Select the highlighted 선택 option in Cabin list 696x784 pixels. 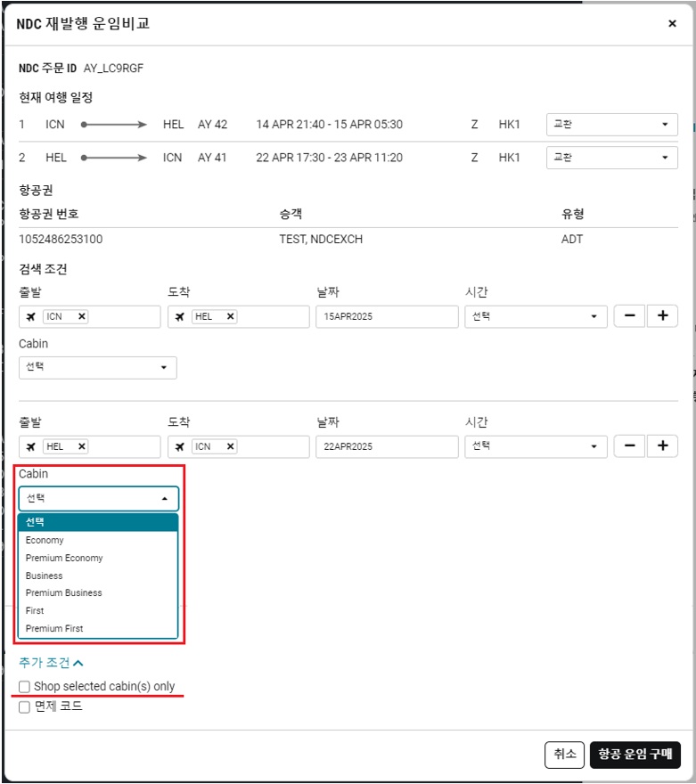98,522
